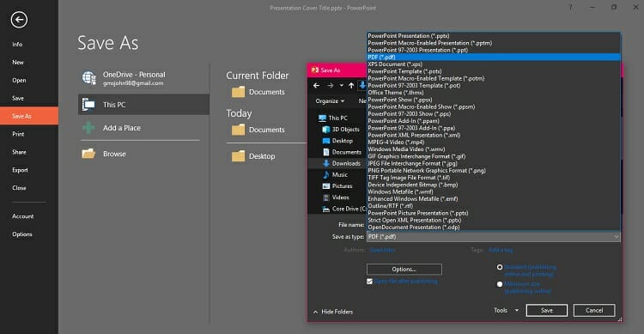
Task: Open the Save as type combo box
Action: [x=493, y=237]
